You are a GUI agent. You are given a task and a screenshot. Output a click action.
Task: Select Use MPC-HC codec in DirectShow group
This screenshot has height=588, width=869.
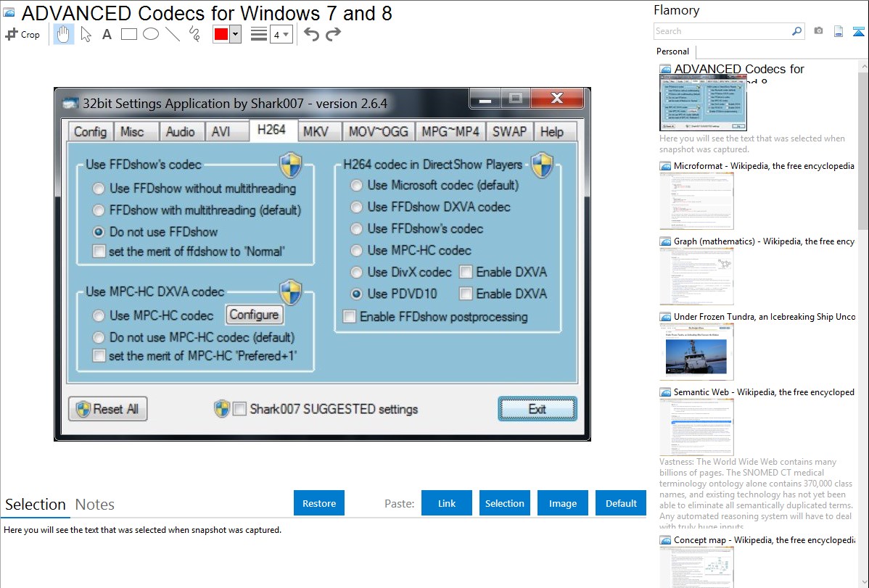coord(356,250)
